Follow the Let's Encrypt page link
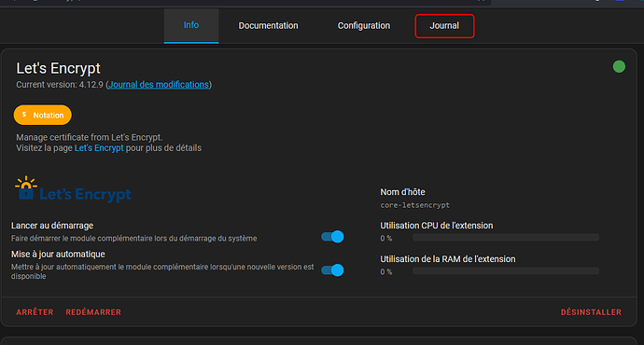This screenshot has width=644, height=345. [99, 148]
